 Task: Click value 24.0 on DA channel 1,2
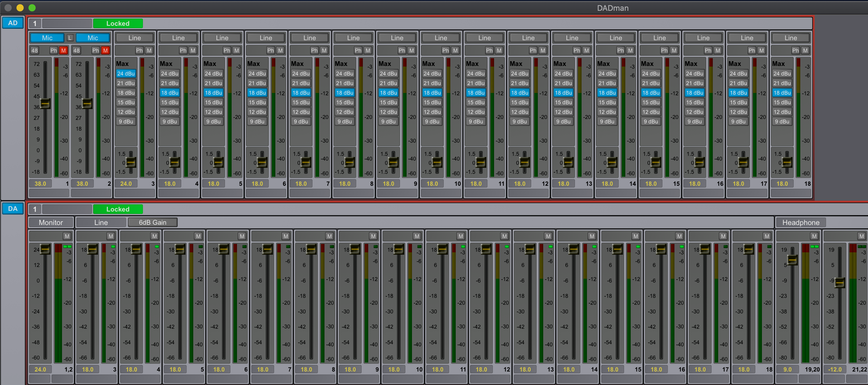pos(40,369)
